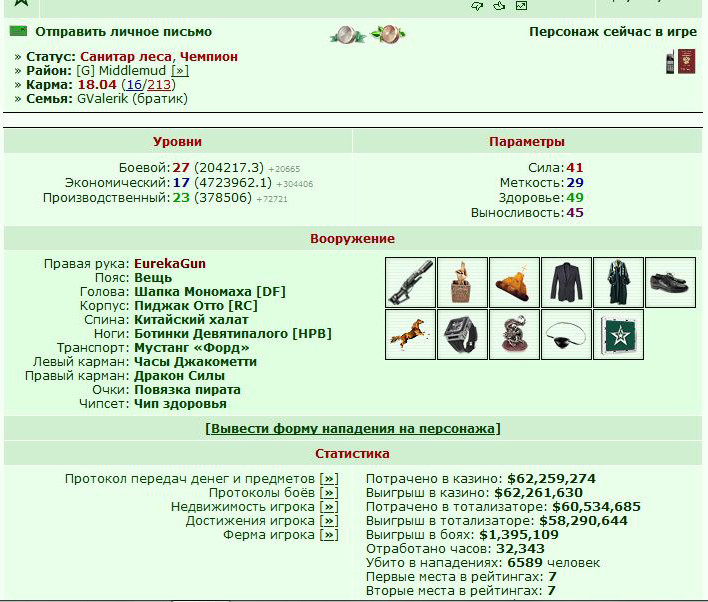Image resolution: width=708 pixels, height=602 pixels.
Task: Click the Giacometti wristwatch thumbnail
Action: point(462,335)
